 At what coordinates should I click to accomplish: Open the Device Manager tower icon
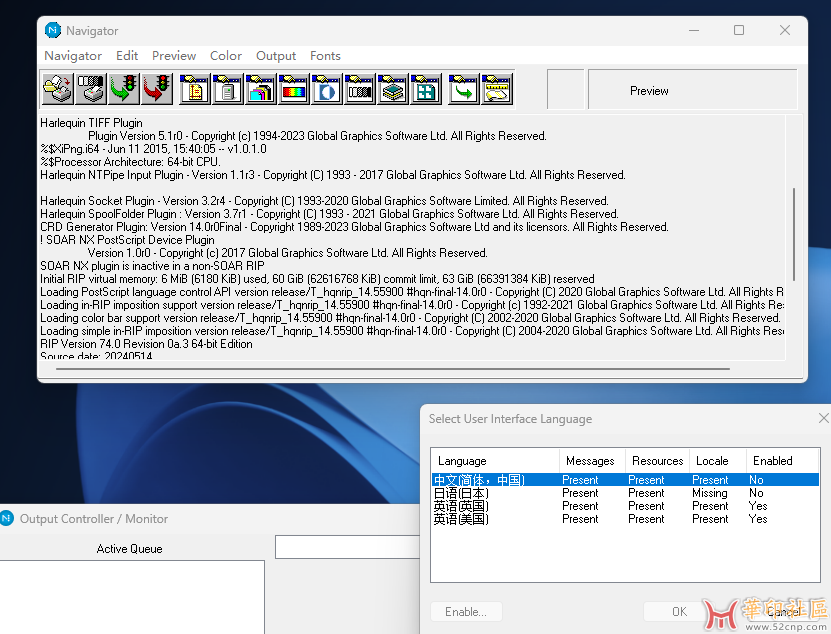click(x=227, y=89)
